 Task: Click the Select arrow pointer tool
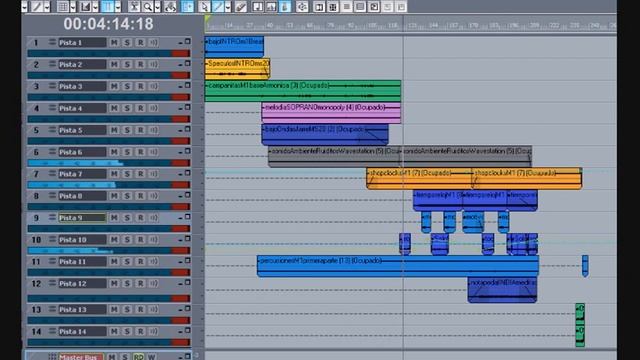click(204, 7)
